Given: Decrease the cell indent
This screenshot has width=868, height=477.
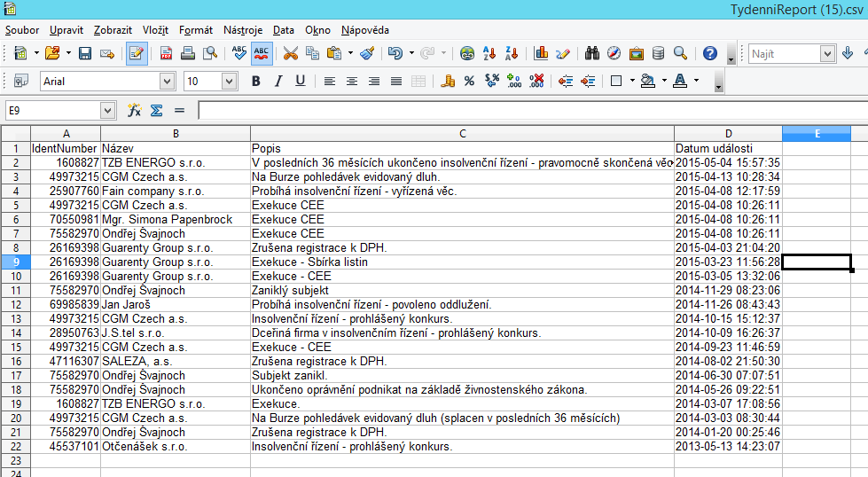Looking at the screenshot, I should tap(565, 82).
